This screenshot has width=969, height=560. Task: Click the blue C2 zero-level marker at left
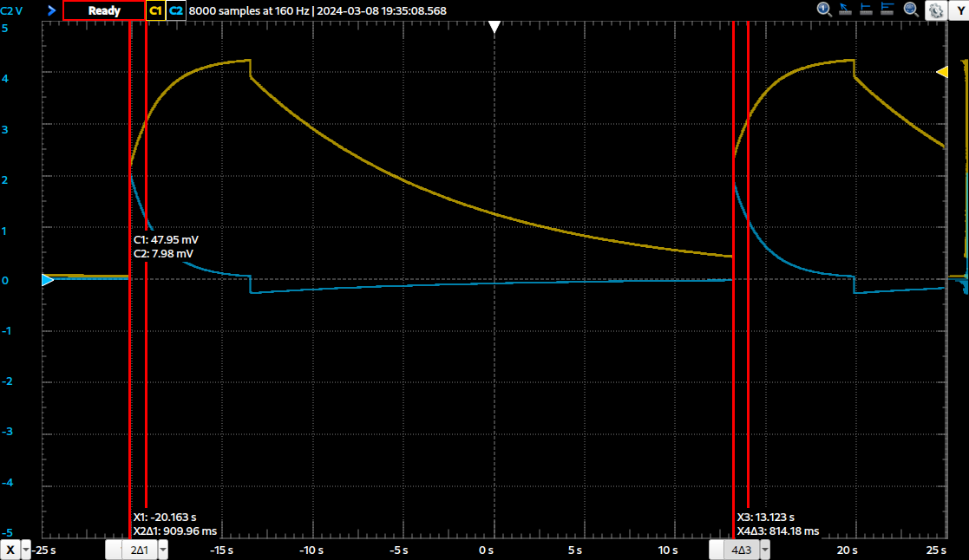tap(48, 279)
